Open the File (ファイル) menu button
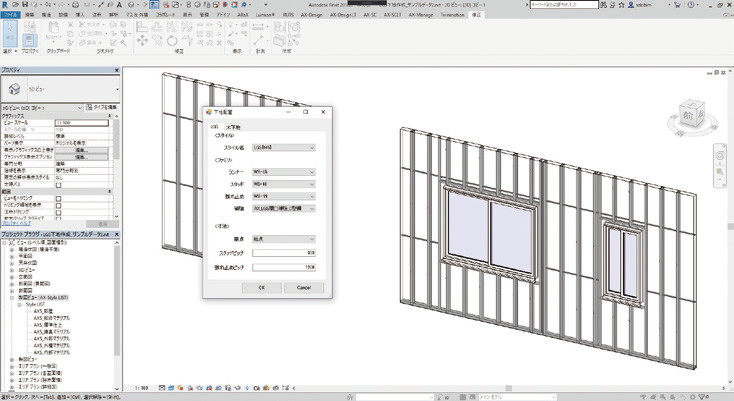This screenshot has height=401, width=734. point(10,17)
